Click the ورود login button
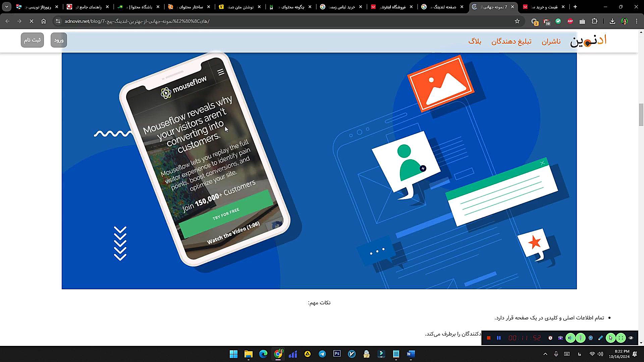The width and height of the screenshot is (644, 362). pos(59,40)
